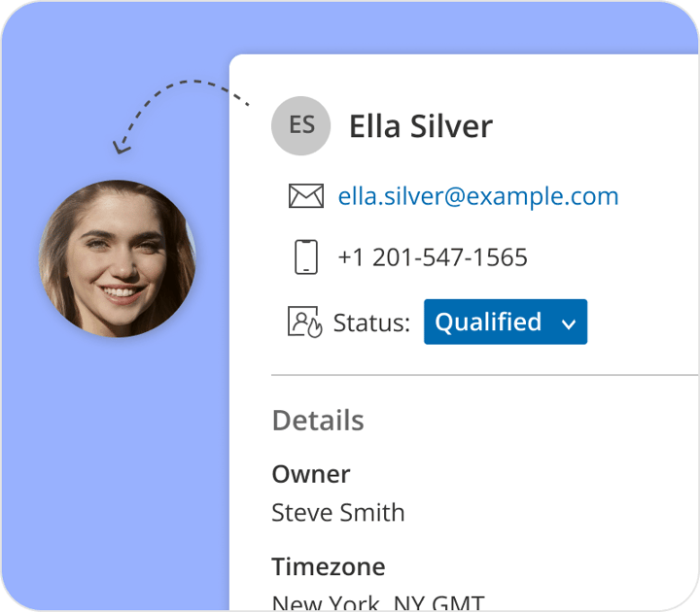This screenshot has height=612, width=700.
Task: Click the lead status person icon
Action: coord(304,323)
